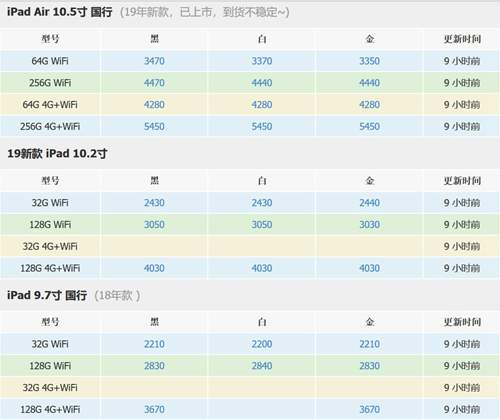Open the 3470 price for 64G WiFi black
The width and height of the screenshot is (500, 420).
pos(154,61)
